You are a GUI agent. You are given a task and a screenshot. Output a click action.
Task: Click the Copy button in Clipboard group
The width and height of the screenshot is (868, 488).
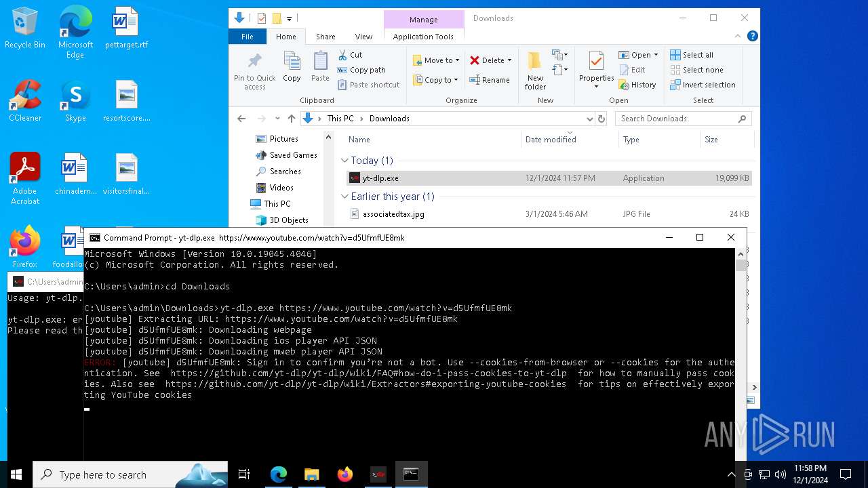(292, 66)
